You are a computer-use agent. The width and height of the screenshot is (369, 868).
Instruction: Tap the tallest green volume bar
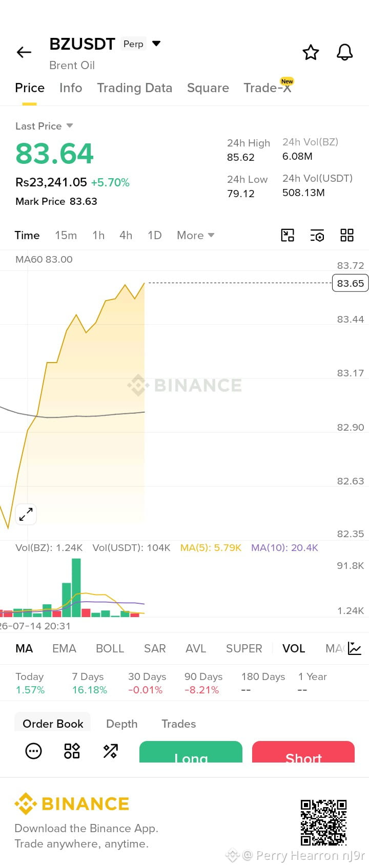pyautogui.click(x=76, y=587)
